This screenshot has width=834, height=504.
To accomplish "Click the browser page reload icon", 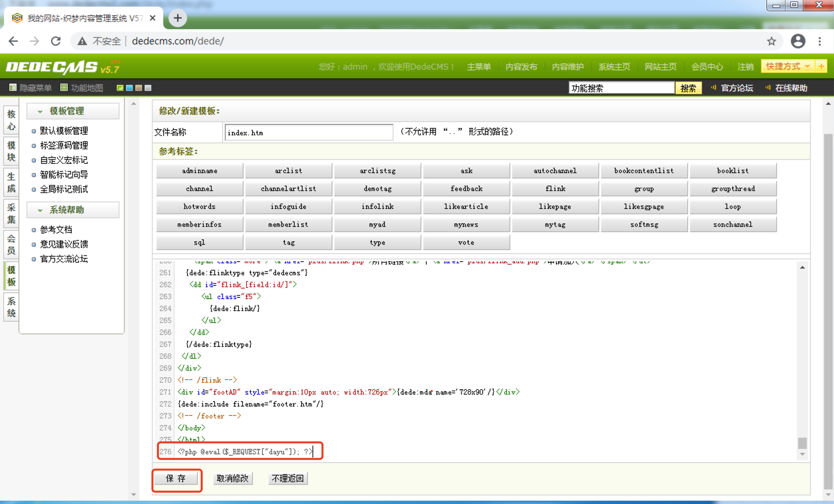I will pyautogui.click(x=55, y=41).
